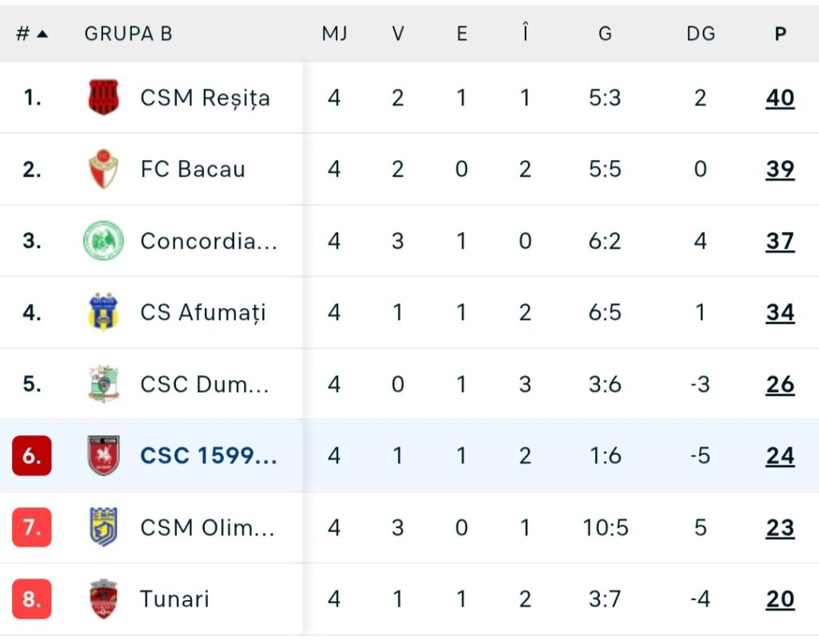Open the Tunari team name link
819x644 pixels.
174,598
